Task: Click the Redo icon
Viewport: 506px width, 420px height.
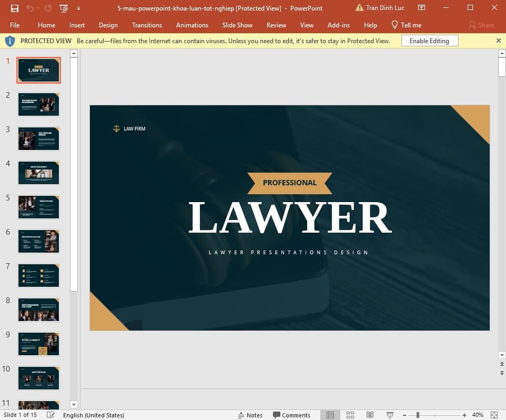Action: 48,8
